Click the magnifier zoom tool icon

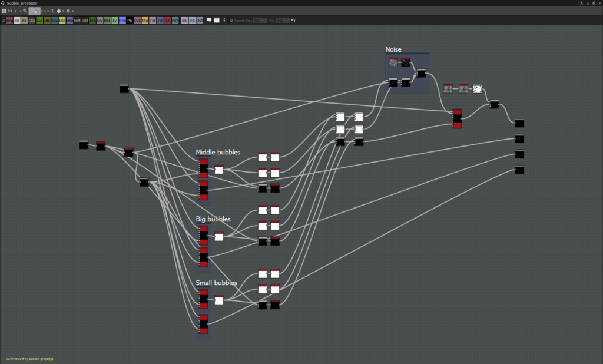click(x=25, y=11)
